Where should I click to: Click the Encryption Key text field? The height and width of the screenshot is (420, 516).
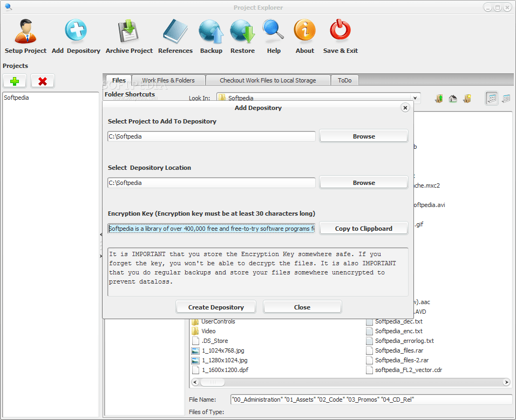click(x=211, y=229)
